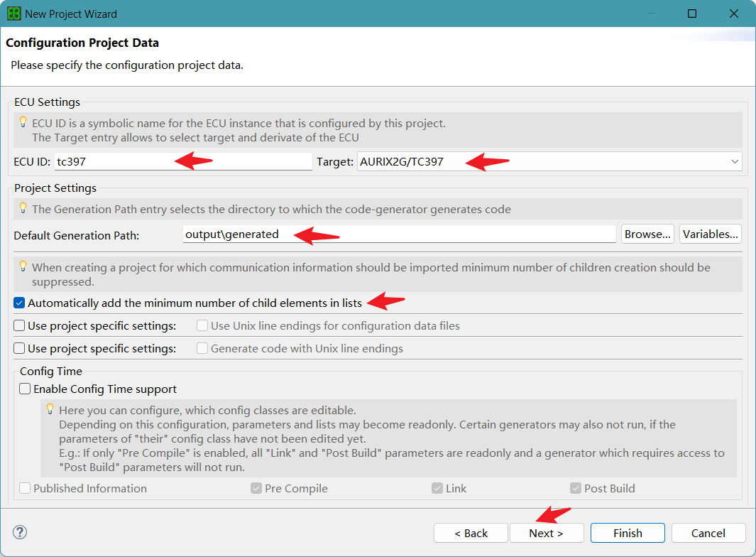Close the New Project Wizard window
This screenshot has height=557, width=756.
(x=734, y=13)
